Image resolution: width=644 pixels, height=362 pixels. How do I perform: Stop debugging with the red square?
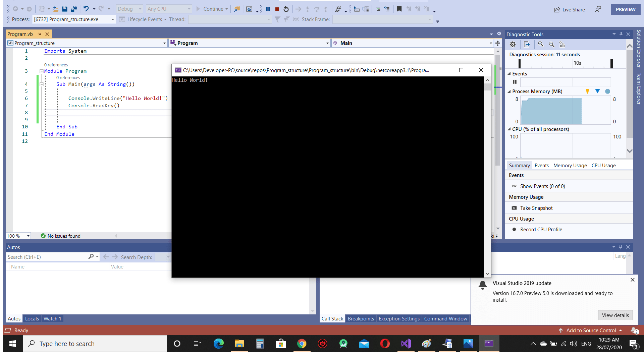click(x=277, y=9)
